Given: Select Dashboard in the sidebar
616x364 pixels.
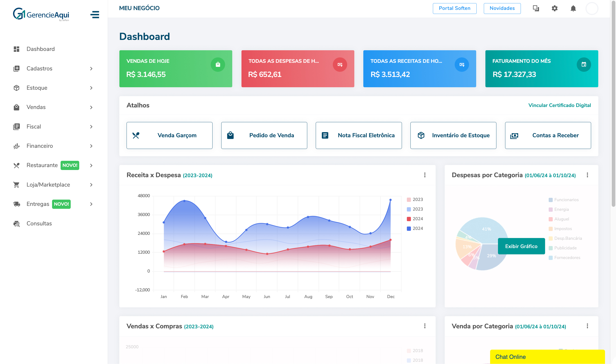Looking at the screenshot, I should 40,49.
